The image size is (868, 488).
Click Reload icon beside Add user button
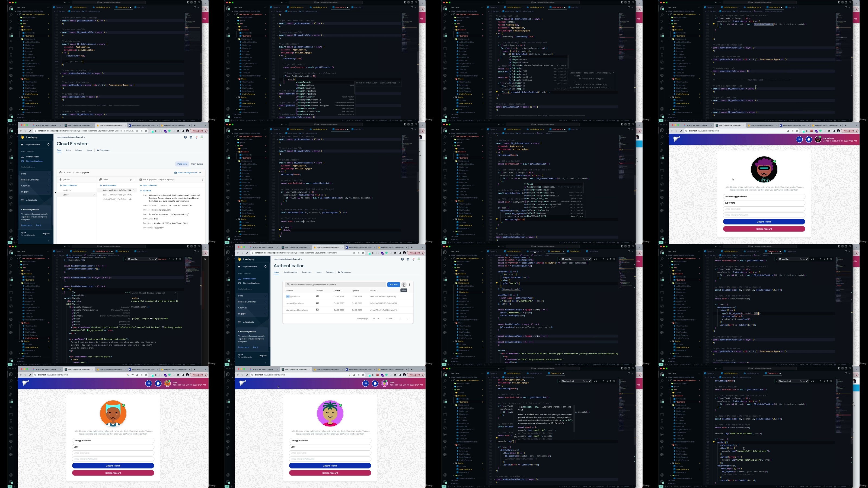click(x=404, y=285)
